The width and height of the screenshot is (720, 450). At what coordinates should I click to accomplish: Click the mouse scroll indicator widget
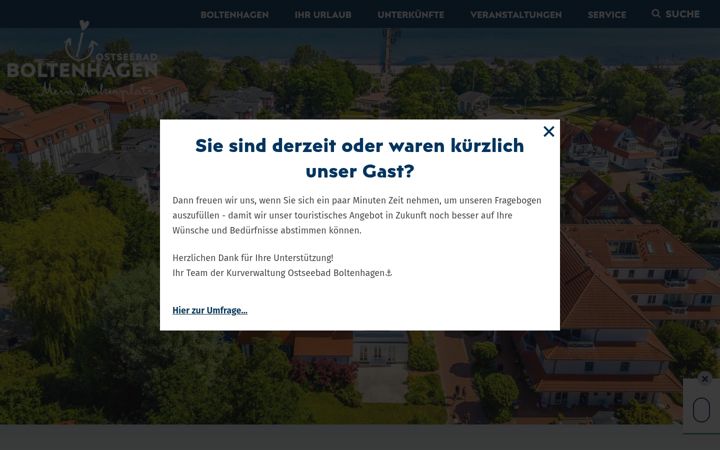click(701, 409)
